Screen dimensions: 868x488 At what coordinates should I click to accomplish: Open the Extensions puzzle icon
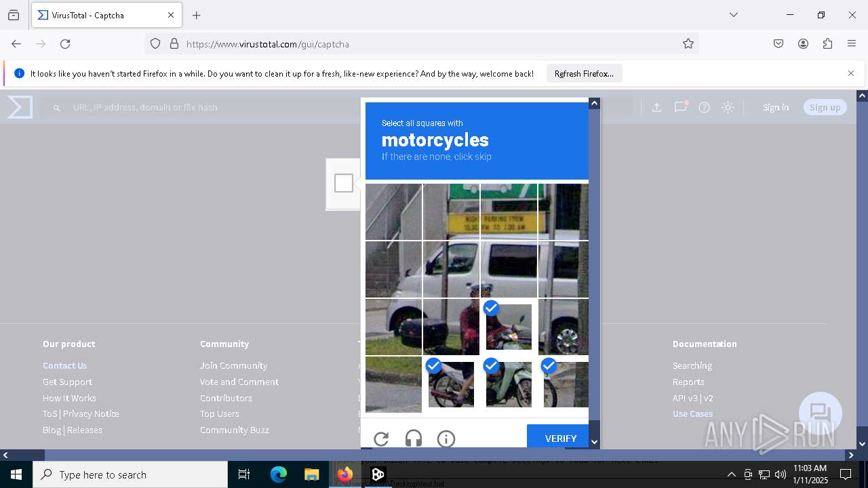point(827,43)
